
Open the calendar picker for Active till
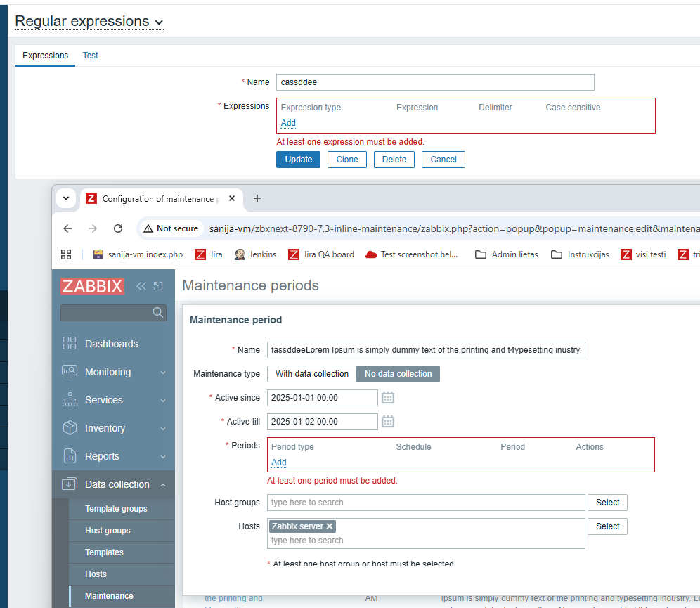388,422
